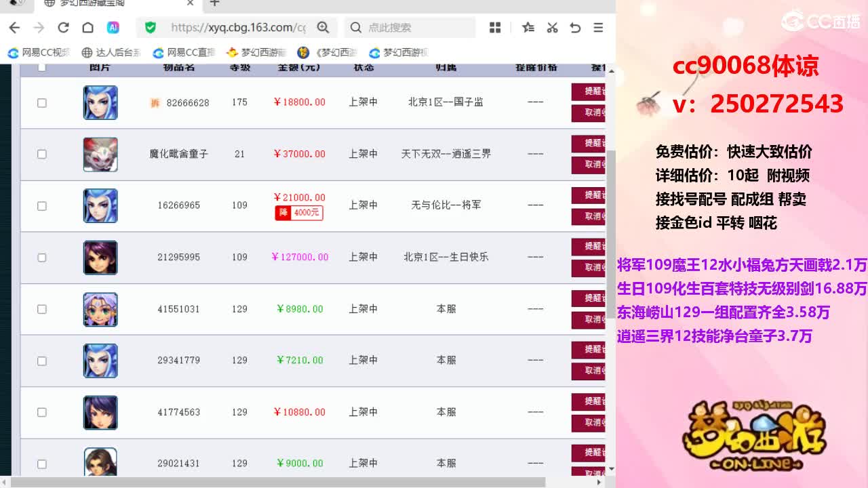Click the address bar URL field
This screenshot has width=868, height=488.
[x=237, y=28]
